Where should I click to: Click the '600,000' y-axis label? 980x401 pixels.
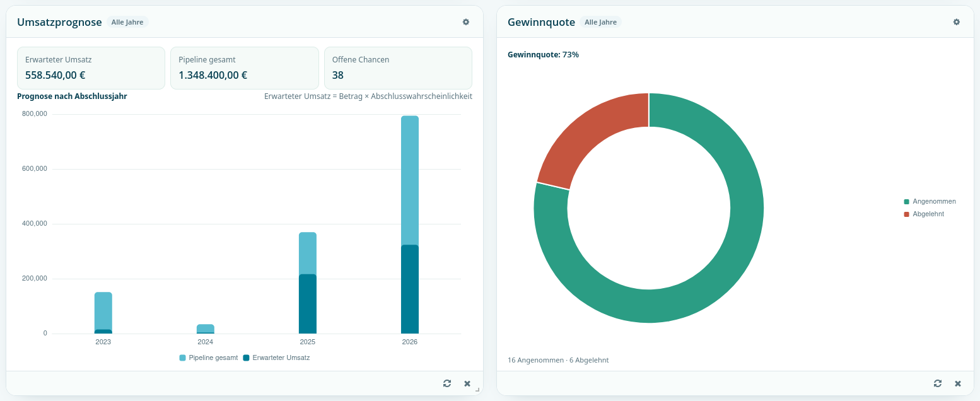point(35,169)
